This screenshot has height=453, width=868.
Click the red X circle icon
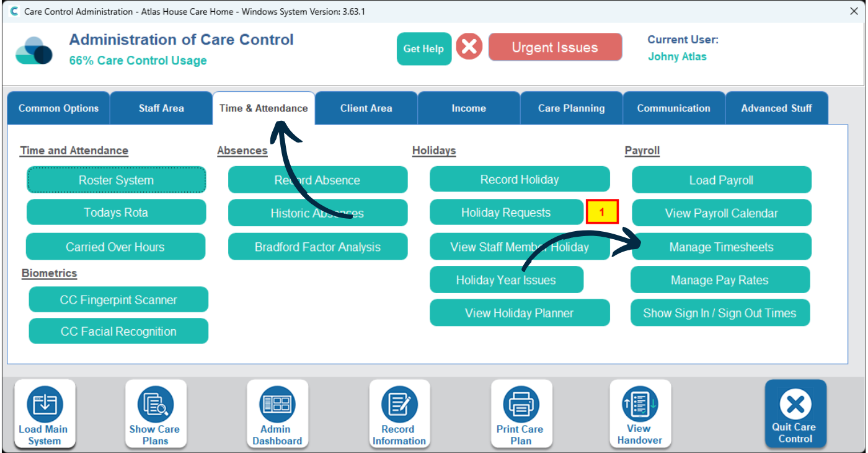click(x=469, y=47)
